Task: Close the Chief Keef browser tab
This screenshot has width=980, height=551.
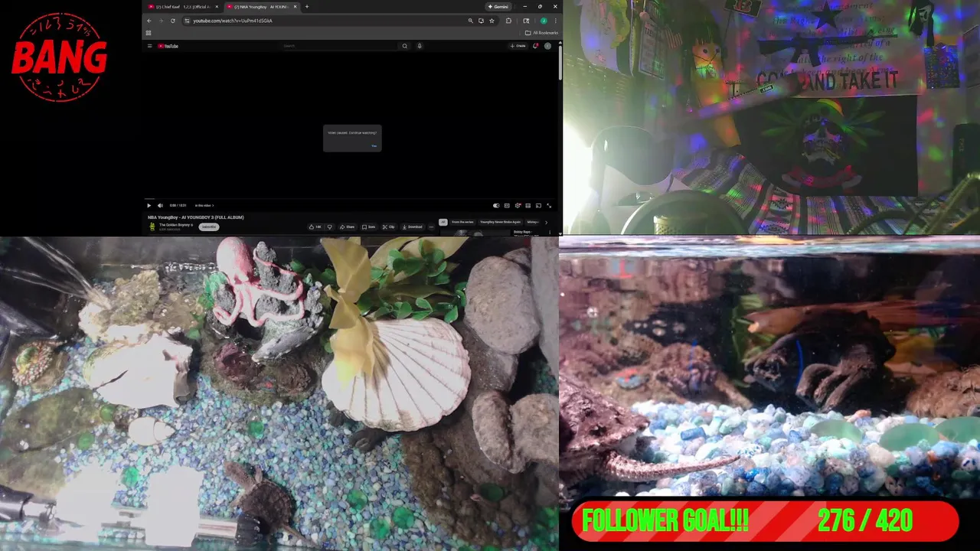Action: pos(217,7)
